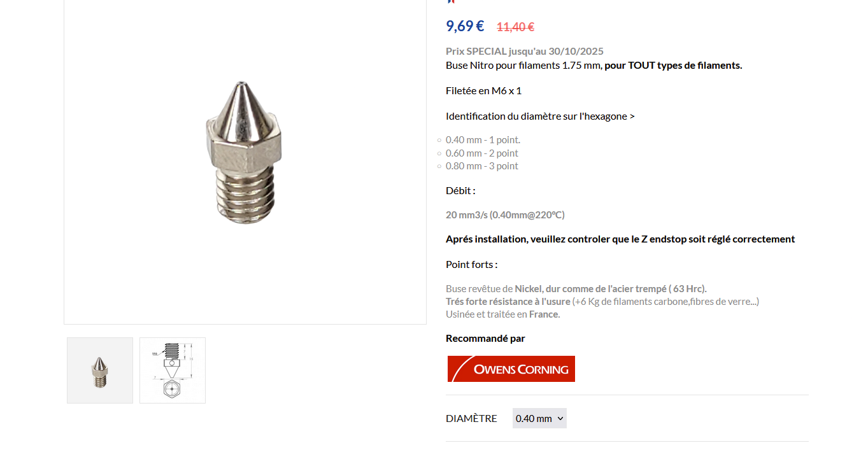The width and height of the screenshot is (868, 457).
Task: Click the Prix SPECIAL date notice
Action: coord(525,52)
